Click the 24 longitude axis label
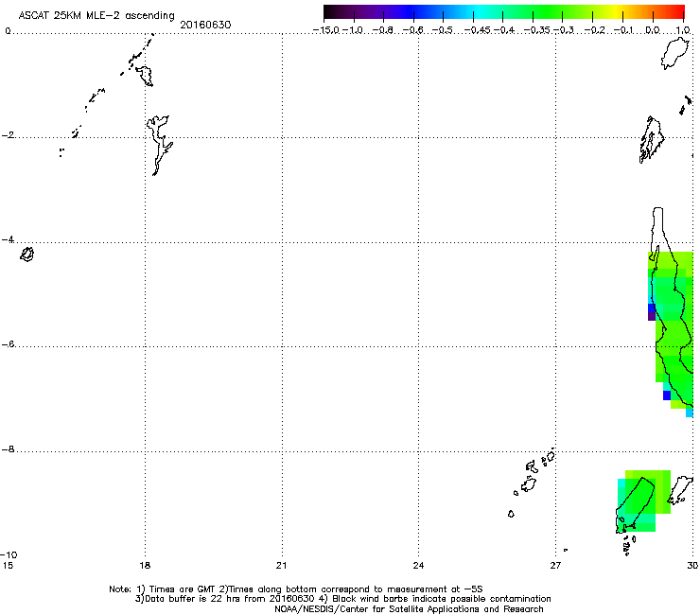 [x=418, y=566]
